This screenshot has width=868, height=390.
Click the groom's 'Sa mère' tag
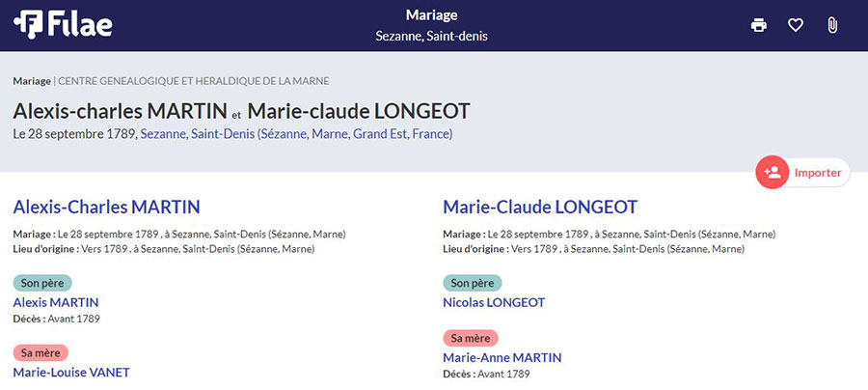coord(41,352)
